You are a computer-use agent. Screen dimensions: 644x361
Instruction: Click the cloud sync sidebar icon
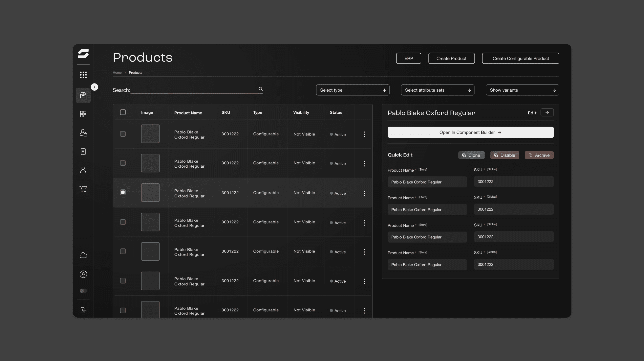(x=83, y=255)
